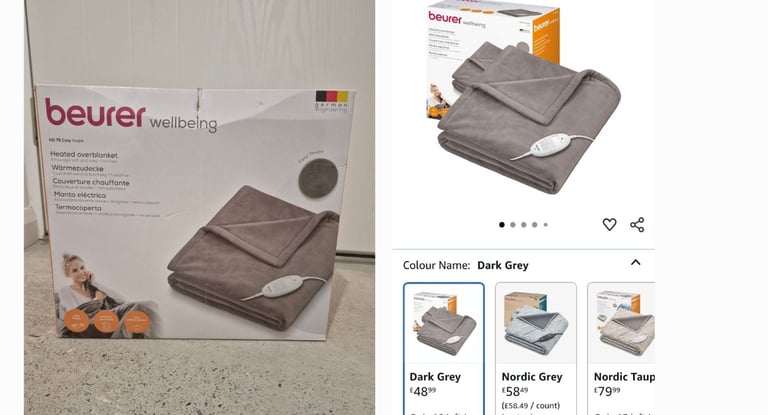Click the £58.49 Nordic Grey price

pos(515,391)
